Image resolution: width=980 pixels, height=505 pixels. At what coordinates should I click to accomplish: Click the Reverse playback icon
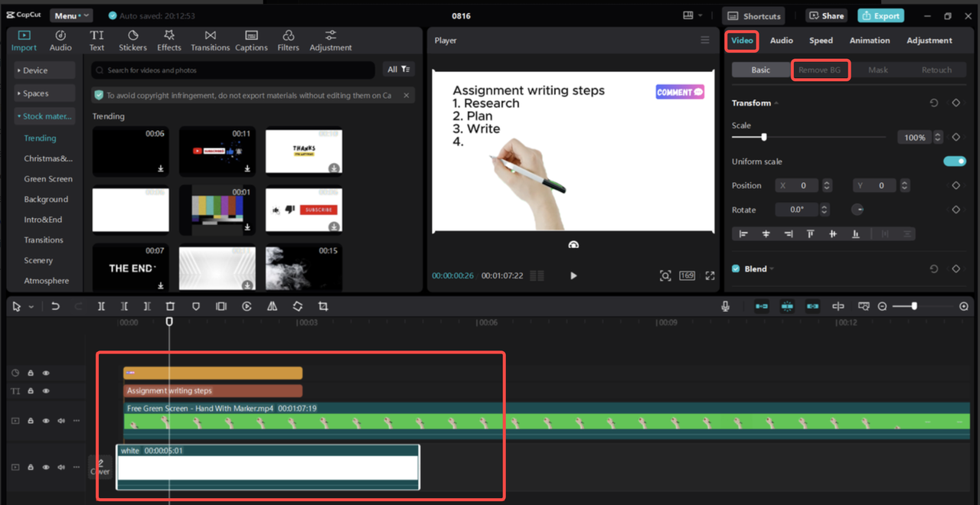click(247, 306)
